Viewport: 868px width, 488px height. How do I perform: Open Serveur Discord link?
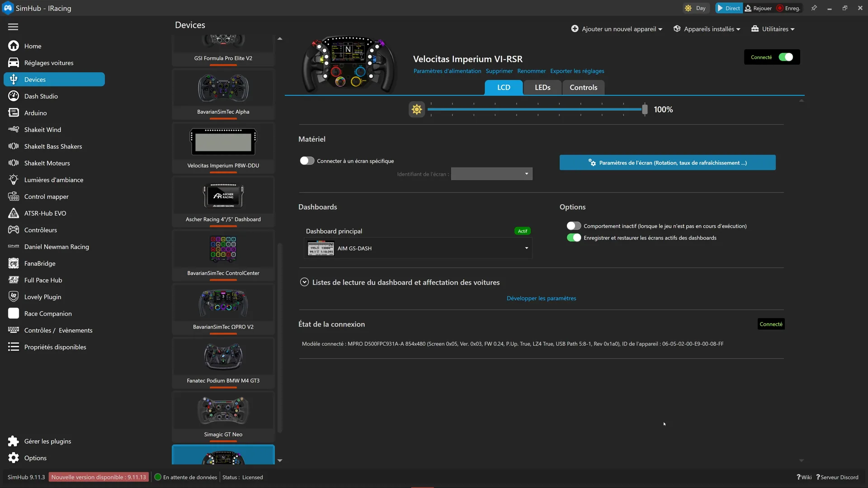pos(837,477)
